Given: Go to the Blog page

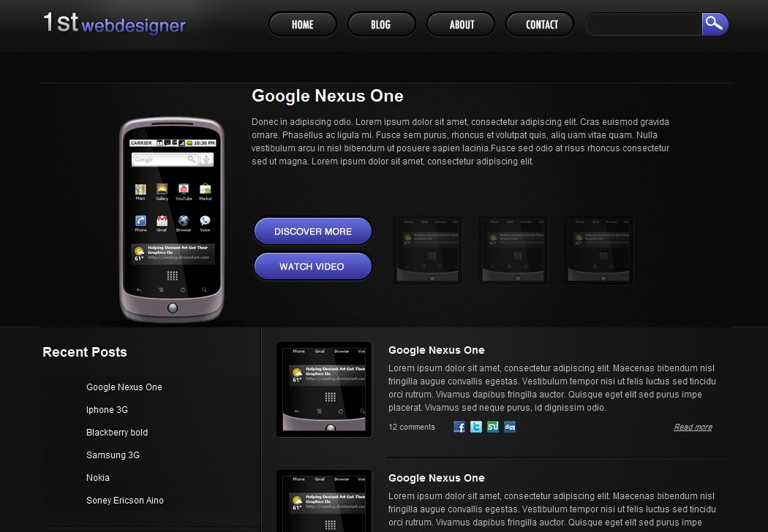Looking at the screenshot, I should pyautogui.click(x=381, y=24).
